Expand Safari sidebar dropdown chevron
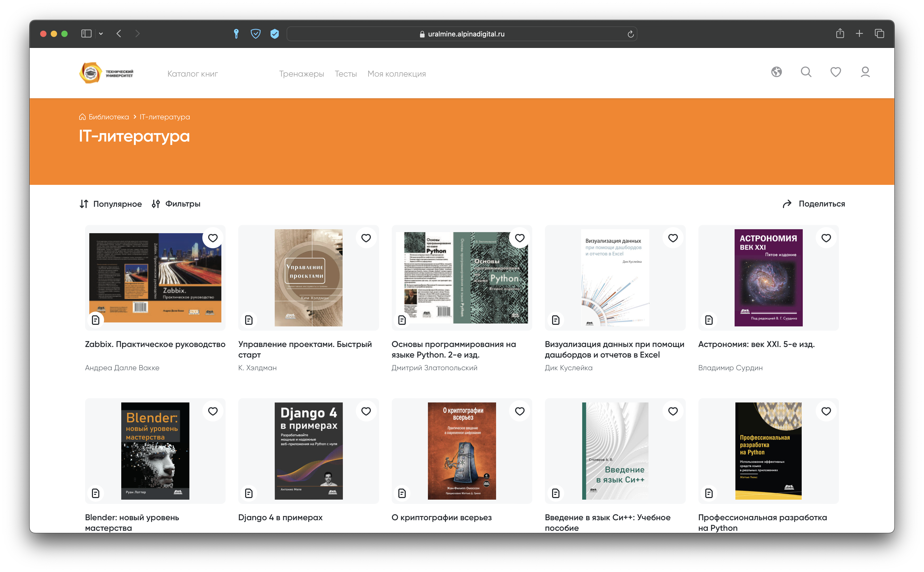This screenshot has height=572, width=924. point(101,34)
